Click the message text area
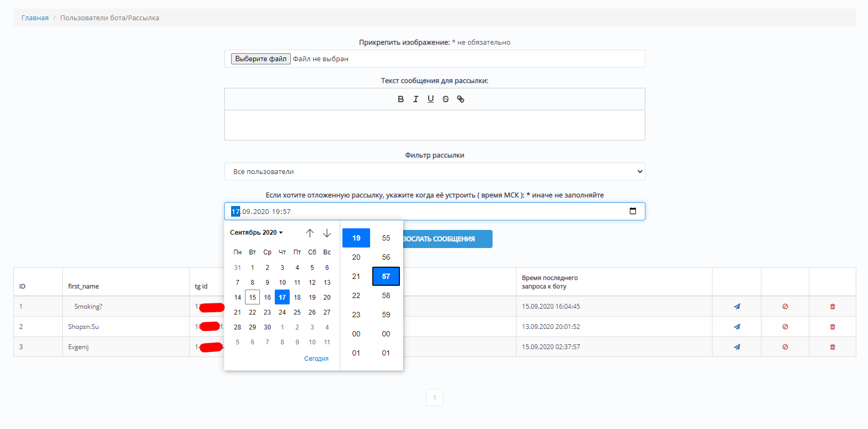This screenshot has height=429, width=868. [434, 125]
